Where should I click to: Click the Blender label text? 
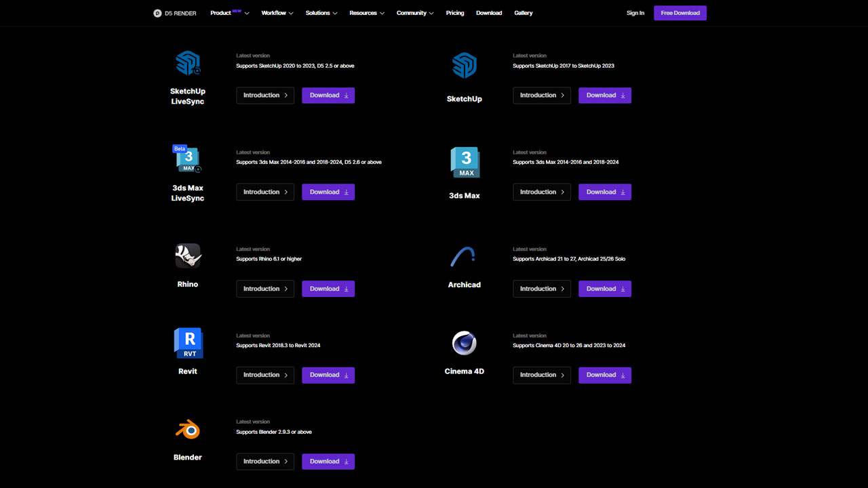click(x=188, y=457)
